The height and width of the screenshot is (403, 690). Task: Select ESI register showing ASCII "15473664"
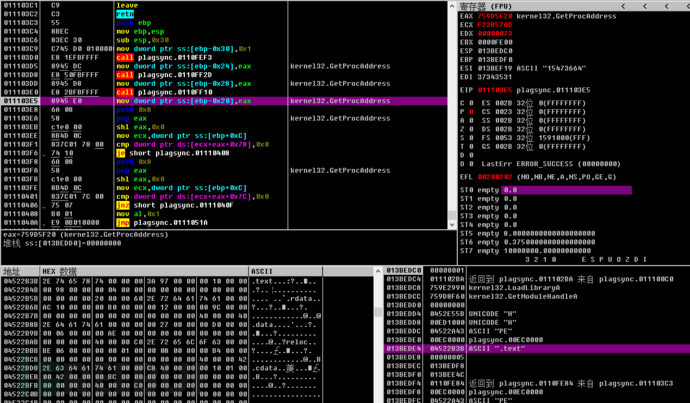[523, 68]
